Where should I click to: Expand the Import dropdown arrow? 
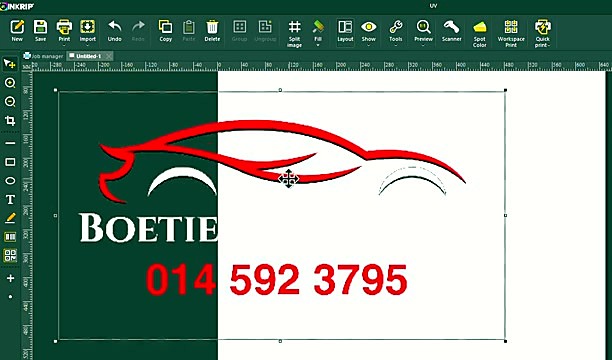pyautogui.click(x=87, y=45)
